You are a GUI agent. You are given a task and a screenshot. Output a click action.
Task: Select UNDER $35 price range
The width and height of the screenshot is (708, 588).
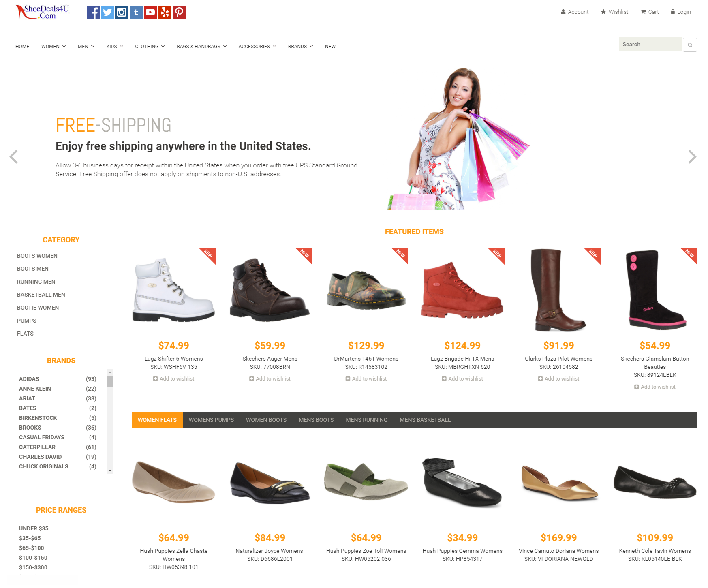click(x=34, y=528)
